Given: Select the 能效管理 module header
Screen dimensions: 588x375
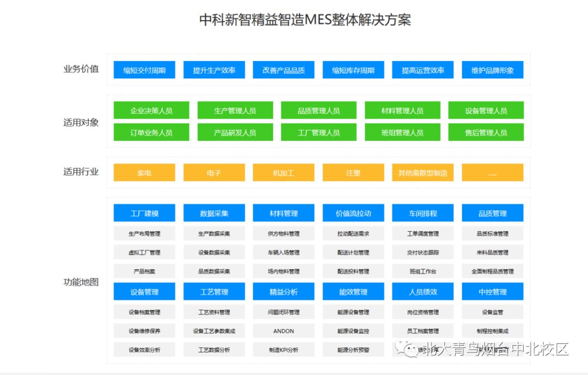Looking at the screenshot, I should click(353, 291).
